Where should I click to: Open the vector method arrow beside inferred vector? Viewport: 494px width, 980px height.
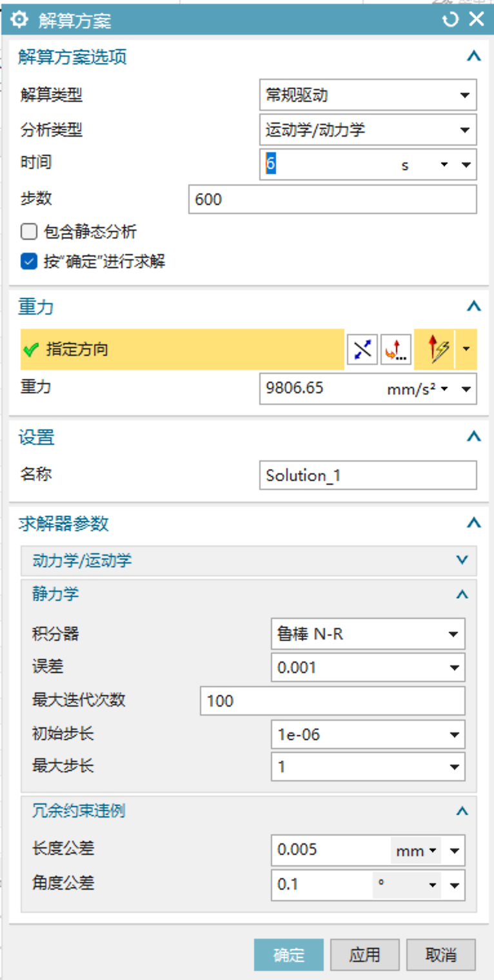pos(466,349)
